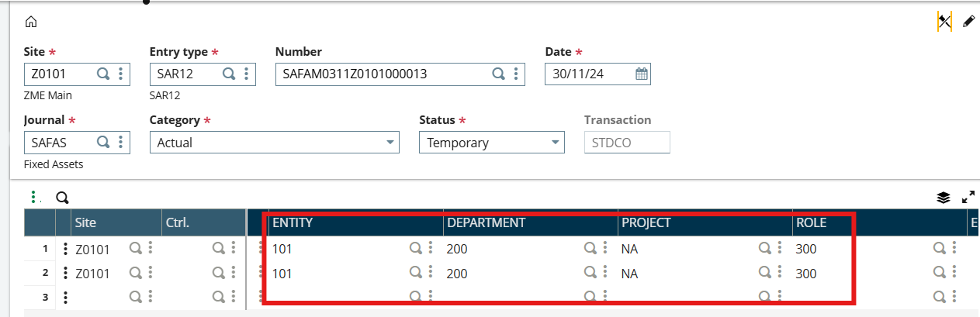
Task: Open grid options menu above table
Action: [x=33, y=198]
